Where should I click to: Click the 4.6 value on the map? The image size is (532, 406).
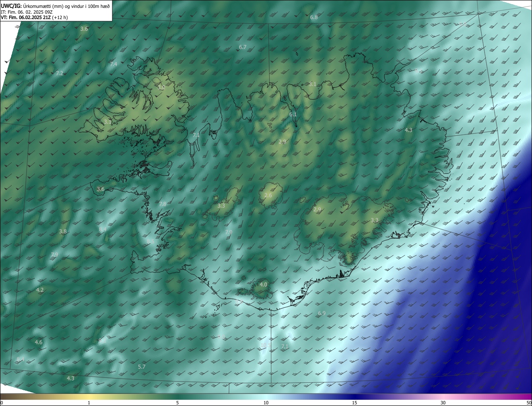(x=39, y=342)
